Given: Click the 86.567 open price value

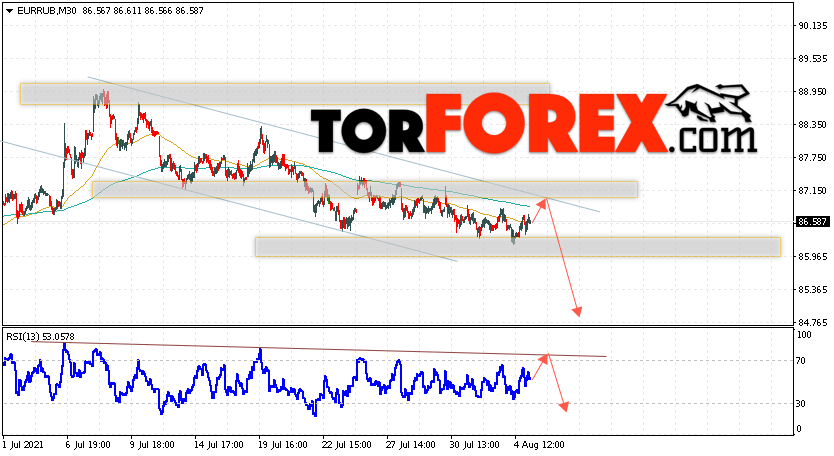Looking at the screenshot, I should (x=97, y=11).
